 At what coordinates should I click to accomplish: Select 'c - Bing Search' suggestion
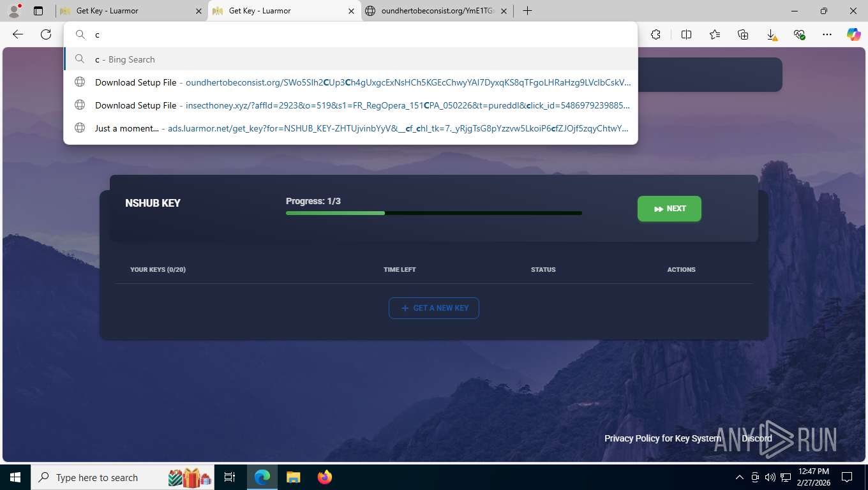click(350, 59)
